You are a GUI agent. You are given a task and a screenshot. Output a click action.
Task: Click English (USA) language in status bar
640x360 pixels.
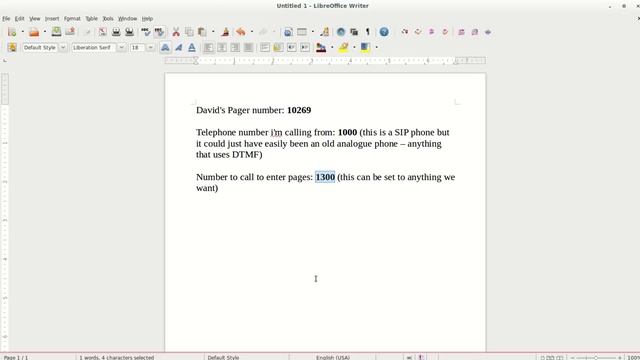333,358
